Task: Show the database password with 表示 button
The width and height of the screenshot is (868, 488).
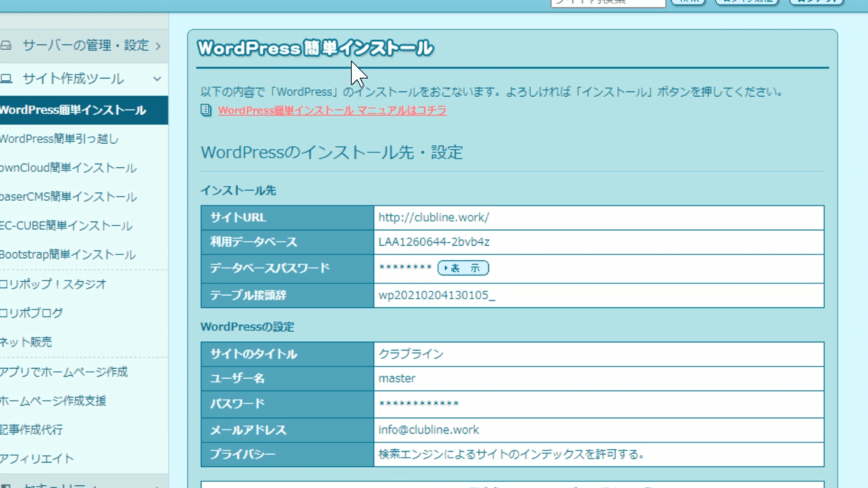Action: [463, 268]
